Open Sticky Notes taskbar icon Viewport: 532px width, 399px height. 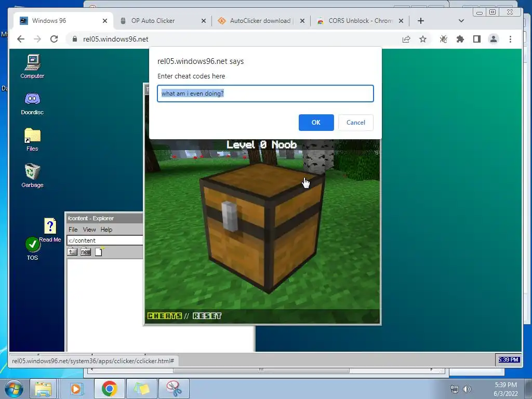(142, 389)
